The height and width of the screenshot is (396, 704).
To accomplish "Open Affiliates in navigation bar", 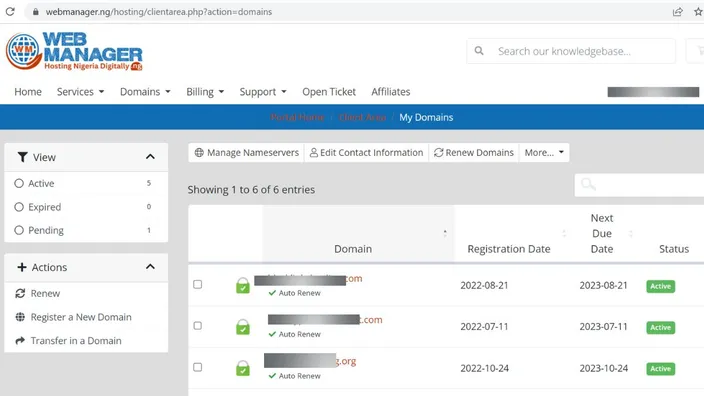I will pyautogui.click(x=391, y=92).
